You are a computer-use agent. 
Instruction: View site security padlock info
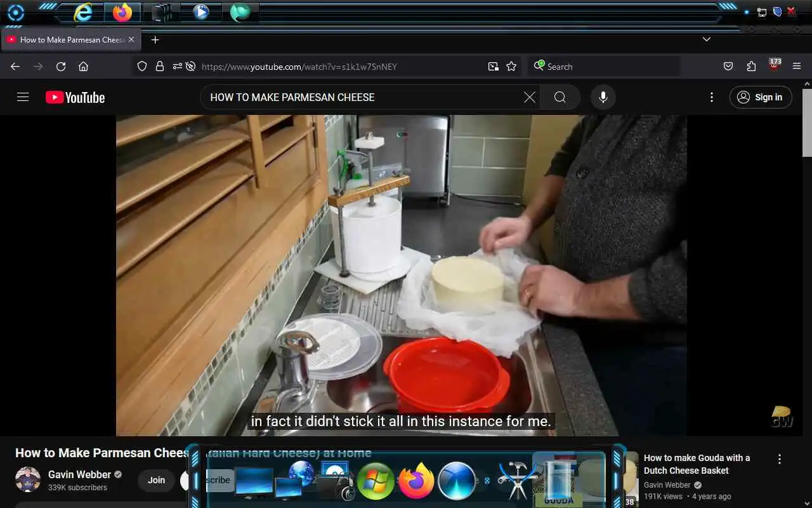[x=160, y=66]
